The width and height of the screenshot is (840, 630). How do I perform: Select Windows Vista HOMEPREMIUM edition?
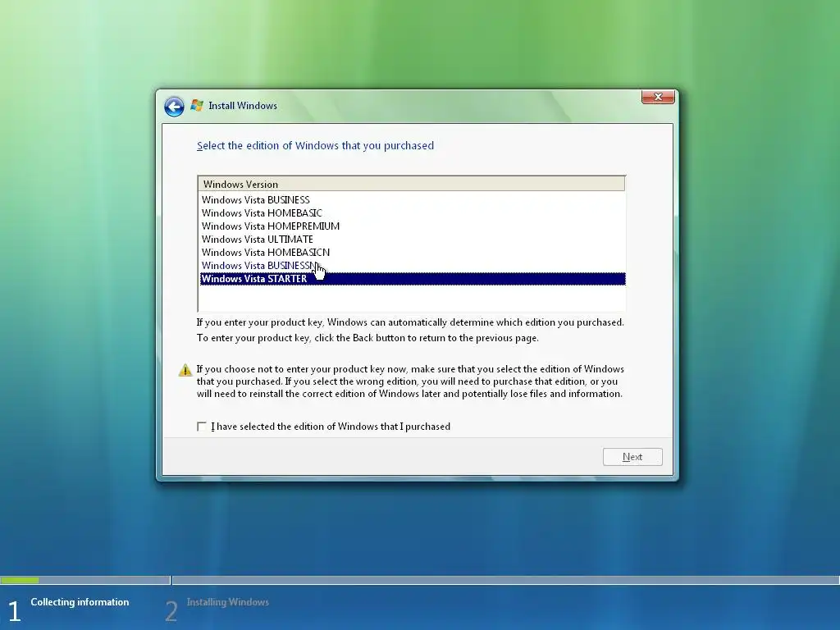[413, 226]
